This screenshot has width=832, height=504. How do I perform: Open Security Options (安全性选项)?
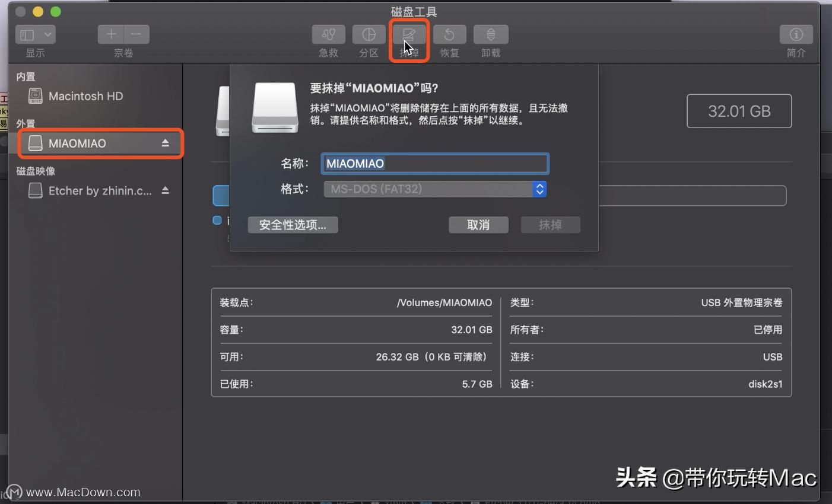click(293, 225)
